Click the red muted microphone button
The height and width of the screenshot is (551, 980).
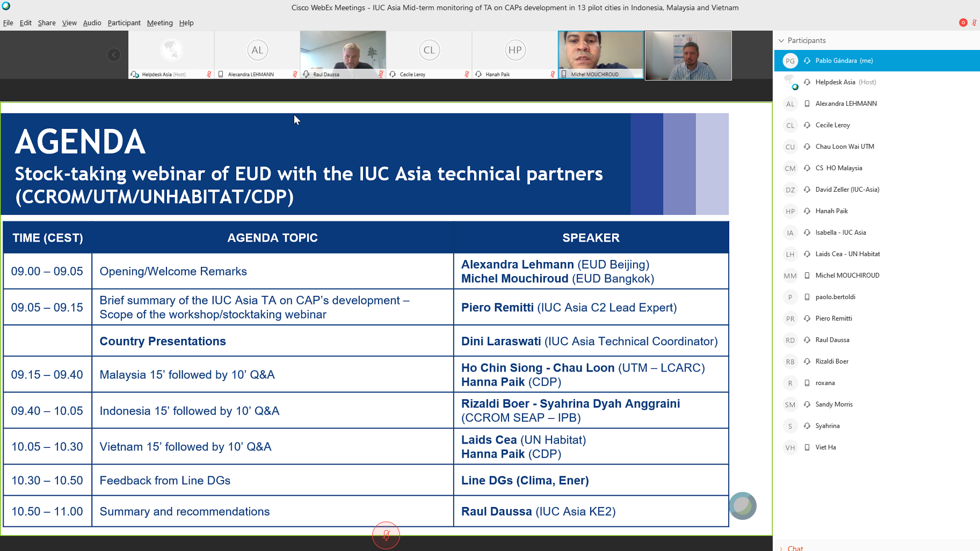pyautogui.click(x=386, y=535)
